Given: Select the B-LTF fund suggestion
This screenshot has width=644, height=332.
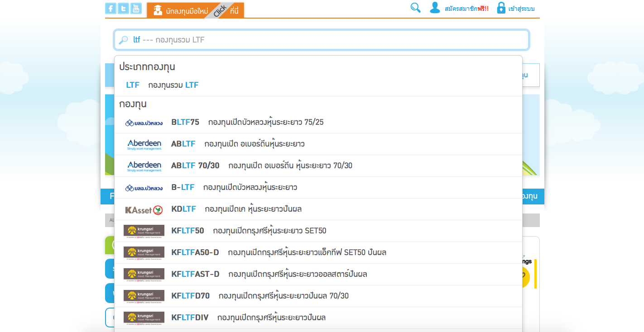Looking at the screenshot, I should (x=318, y=187).
